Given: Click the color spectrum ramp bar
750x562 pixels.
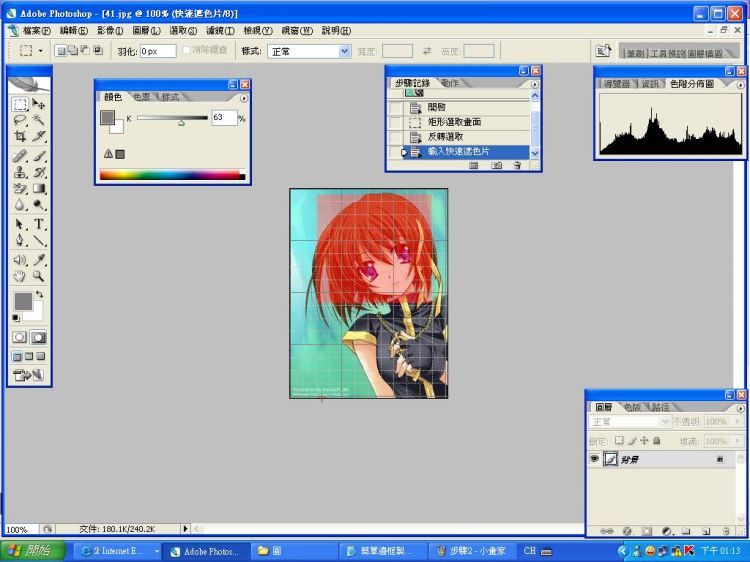Looking at the screenshot, I should pyautogui.click(x=171, y=176).
